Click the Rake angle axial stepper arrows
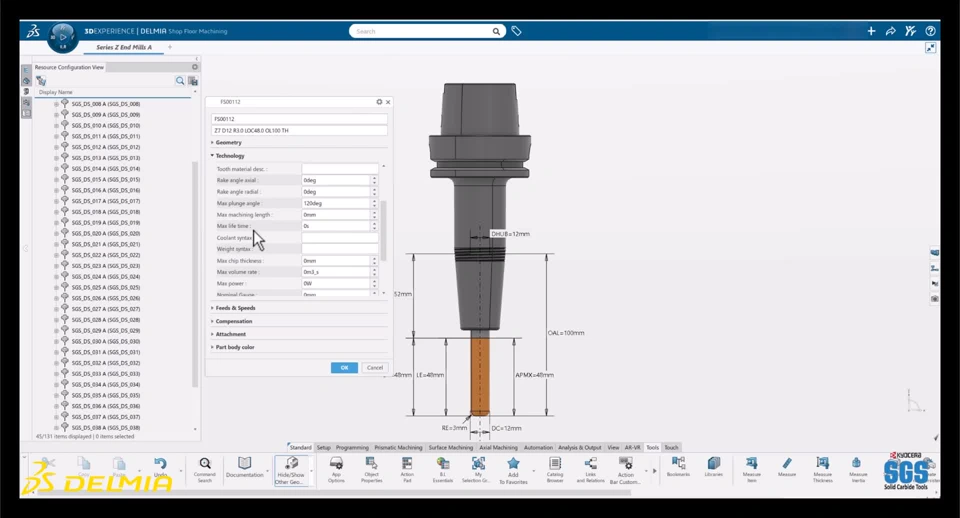Viewport: 960px width, 518px height. click(x=374, y=180)
